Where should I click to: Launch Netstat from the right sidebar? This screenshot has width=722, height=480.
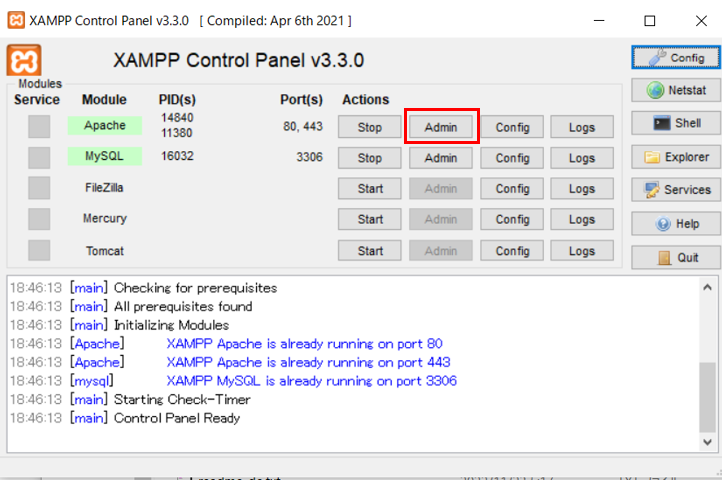point(676,91)
